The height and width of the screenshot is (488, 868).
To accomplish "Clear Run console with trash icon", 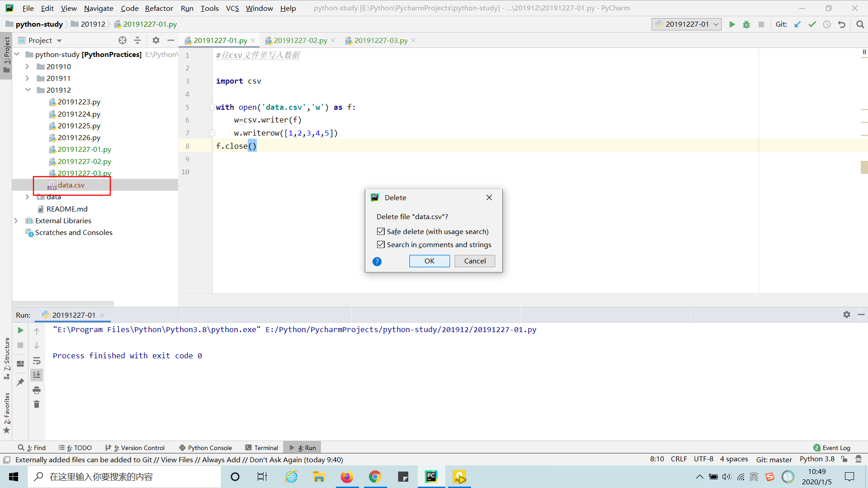I will tap(37, 404).
